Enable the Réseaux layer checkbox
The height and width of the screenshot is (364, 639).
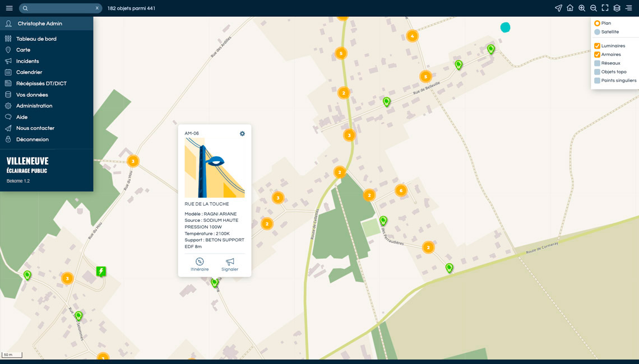pos(598,63)
